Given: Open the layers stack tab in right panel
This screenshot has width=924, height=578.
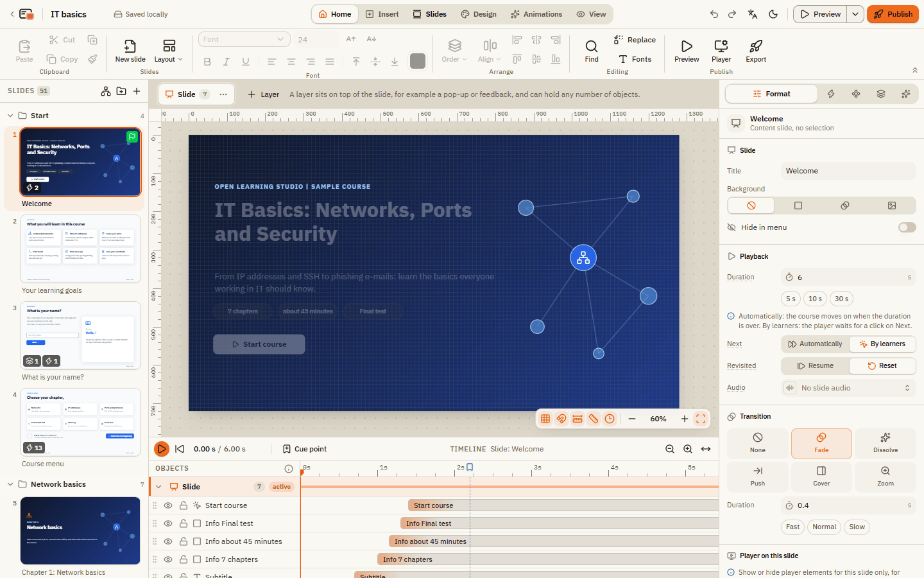Looking at the screenshot, I should point(881,94).
